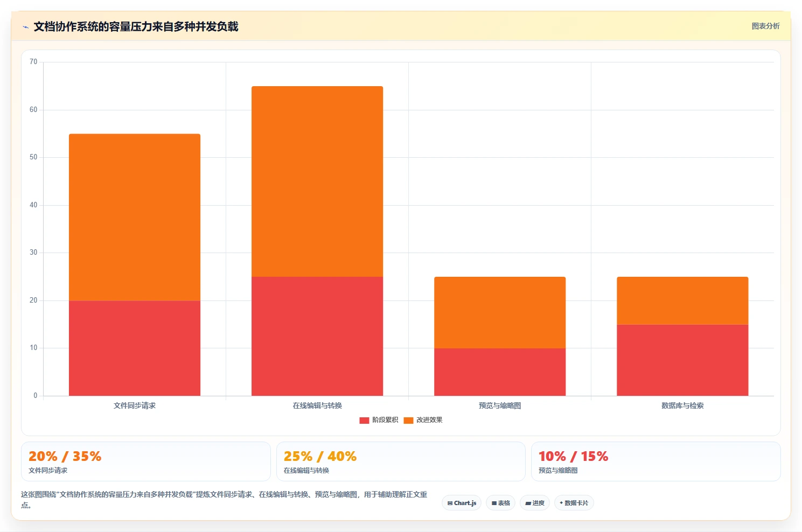Viewport: 802px width, 532px height.
Task: Click the red bar segment for 在线编辑与转换
Action: pyautogui.click(x=317, y=337)
